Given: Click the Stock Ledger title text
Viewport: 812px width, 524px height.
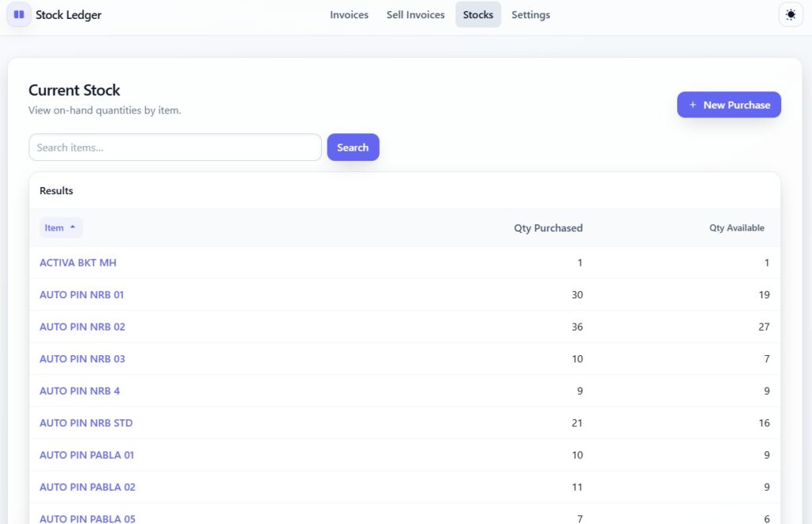Looking at the screenshot, I should tap(68, 15).
